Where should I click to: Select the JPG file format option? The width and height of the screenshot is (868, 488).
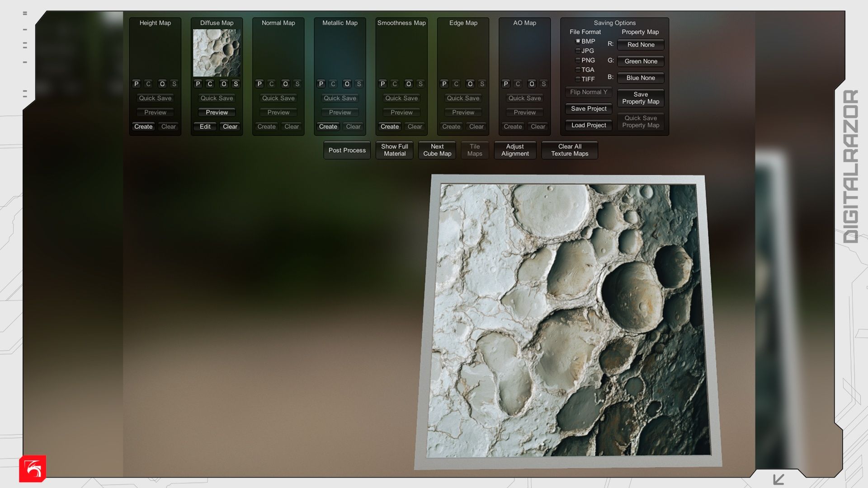(x=578, y=51)
